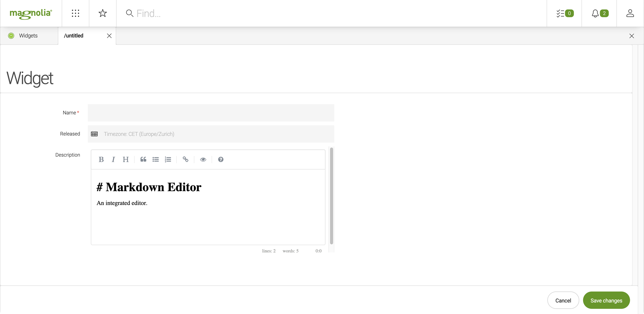Open the tasks list indicator

pos(564,13)
